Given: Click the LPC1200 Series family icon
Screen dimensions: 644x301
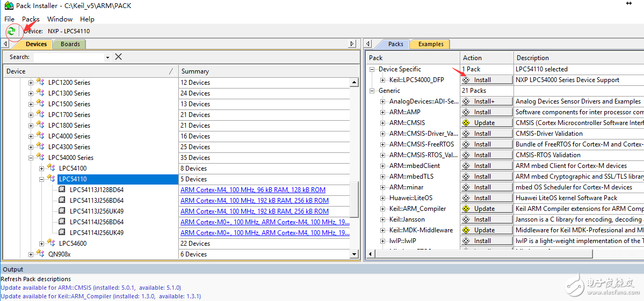Looking at the screenshot, I should (x=40, y=83).
